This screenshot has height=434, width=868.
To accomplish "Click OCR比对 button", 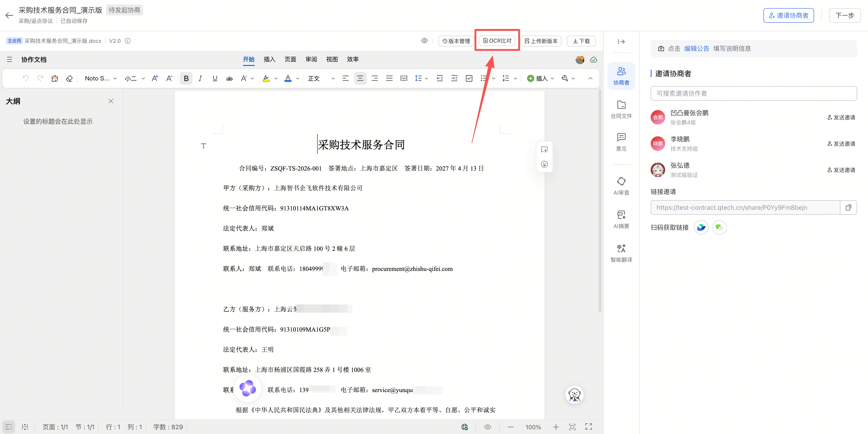I will [x=497, y=41].
